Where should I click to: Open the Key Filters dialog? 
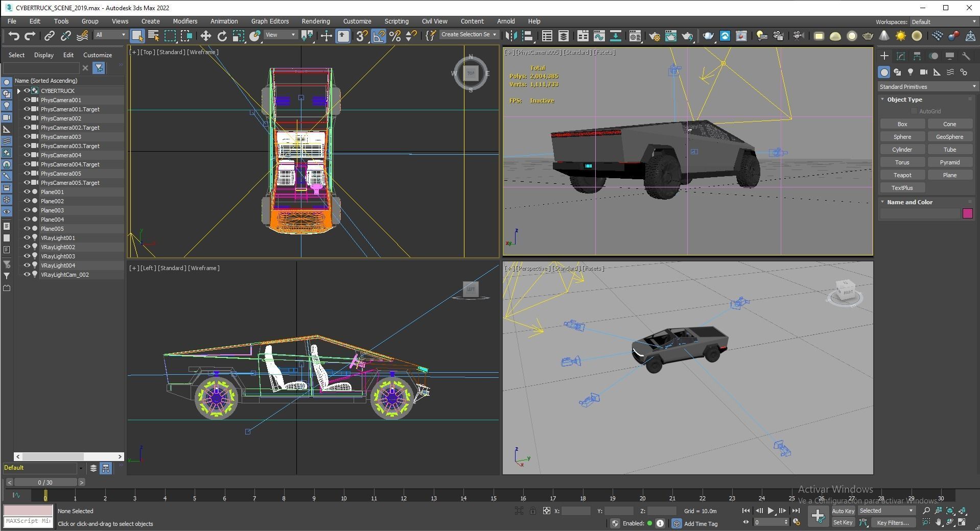coord(893,522)
